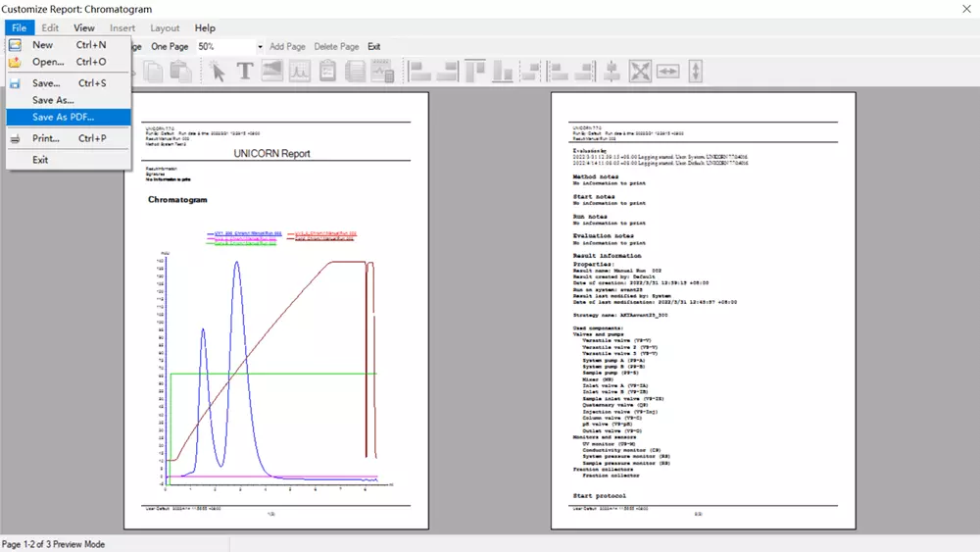Screen dimensions: 980x552
Task: Click the picture insert icon
Action: tap(271, 72)
